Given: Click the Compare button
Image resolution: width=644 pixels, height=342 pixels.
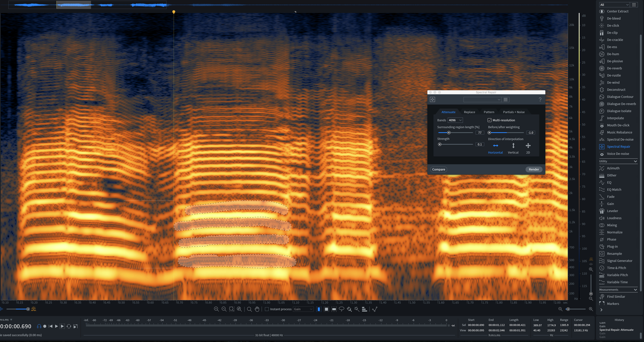Looking at the screenshot, I should tap(439, 169).
